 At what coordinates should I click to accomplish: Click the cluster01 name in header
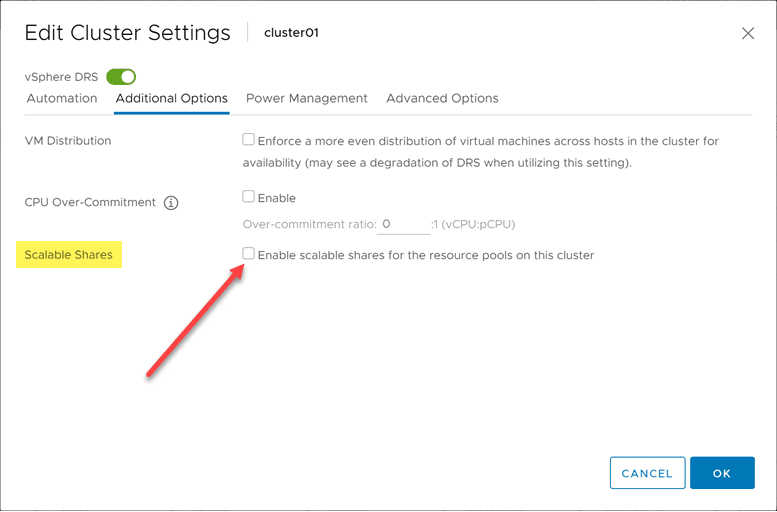coord(291,32)
